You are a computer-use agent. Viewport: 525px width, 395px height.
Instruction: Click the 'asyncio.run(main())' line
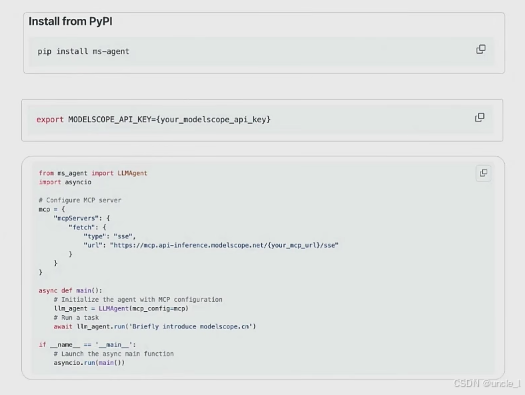coord(89,363)
